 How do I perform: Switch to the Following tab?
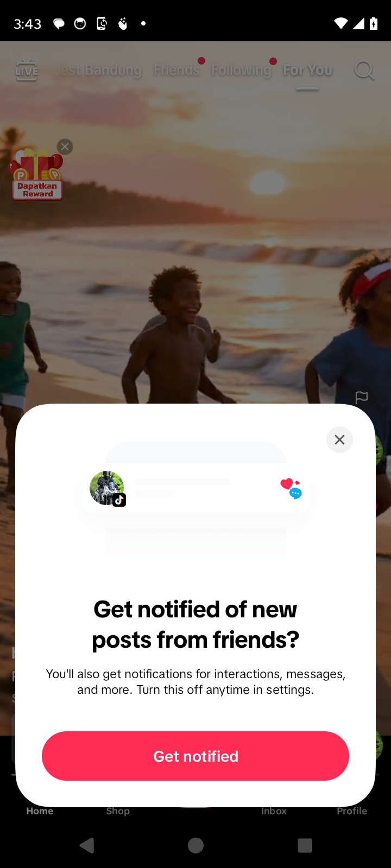(x=241, y=70)
